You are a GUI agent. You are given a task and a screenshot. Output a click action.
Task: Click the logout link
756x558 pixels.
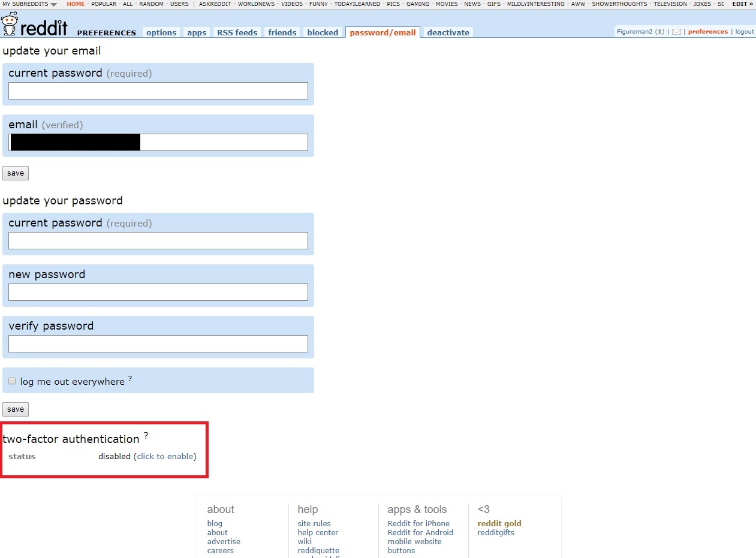[x=745, y=32]
